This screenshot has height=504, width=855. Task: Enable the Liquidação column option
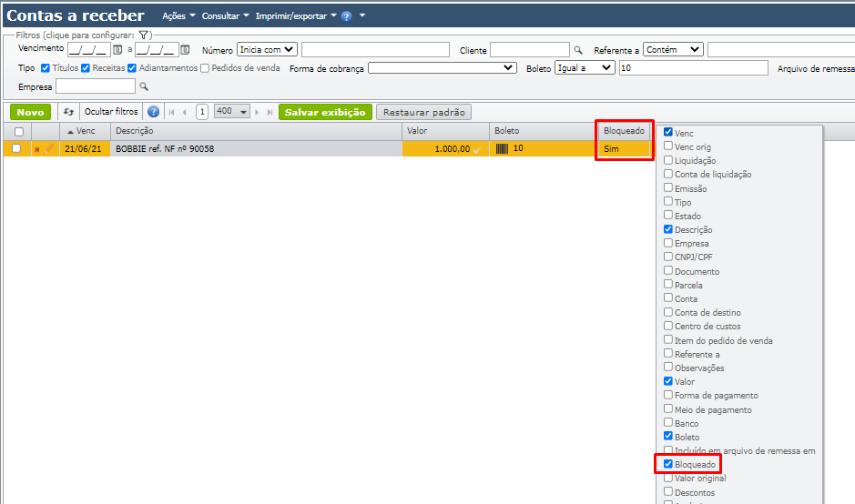pos(668,159)
